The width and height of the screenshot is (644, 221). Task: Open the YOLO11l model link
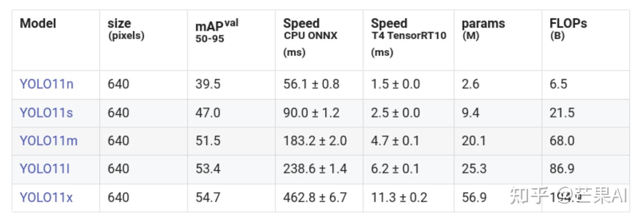[x=45, y=169]
